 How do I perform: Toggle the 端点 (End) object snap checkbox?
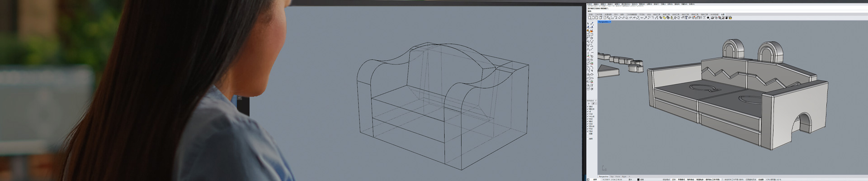588,107
